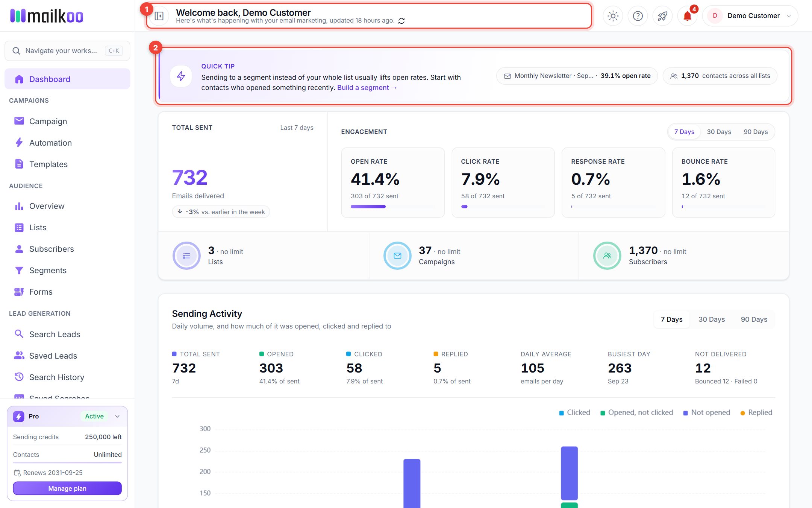
Task: Toggle Clicked legend series
Action: click(574, 413)
